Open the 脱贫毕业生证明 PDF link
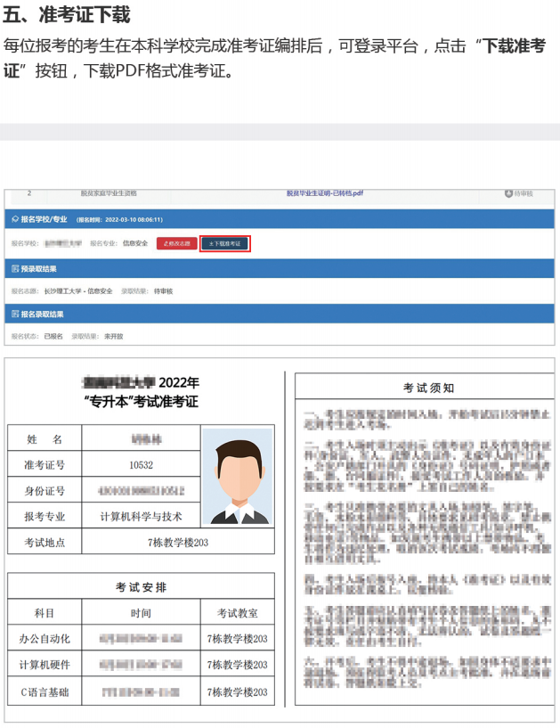Screen dimensions: 560x728 [x=324, y=192]
